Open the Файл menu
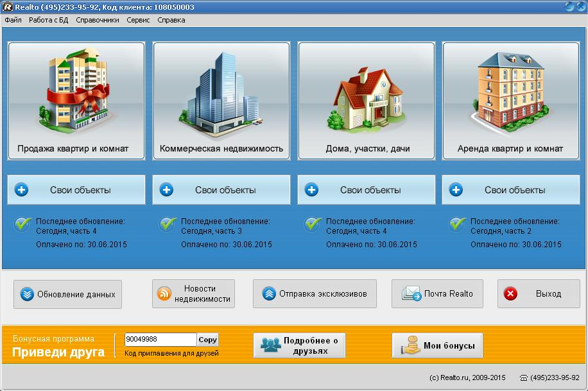Viewport: 588px width, 391px height. coord(13,21)
